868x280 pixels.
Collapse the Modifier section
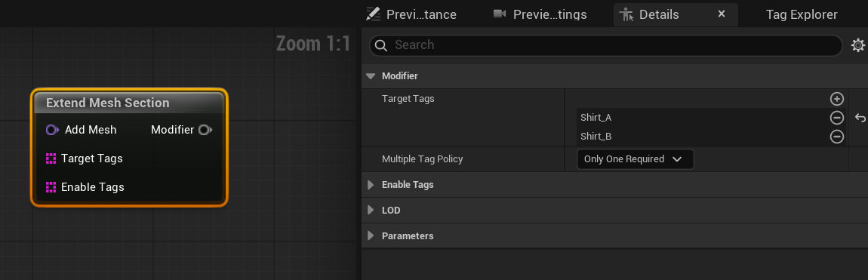click(371, 76)
